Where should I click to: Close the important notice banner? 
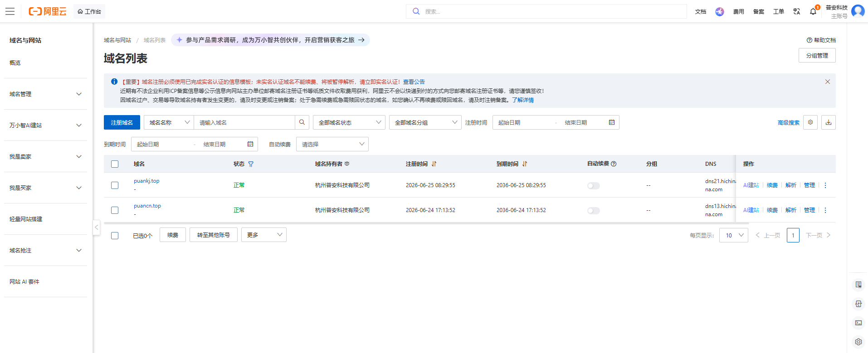pos(828,82)
